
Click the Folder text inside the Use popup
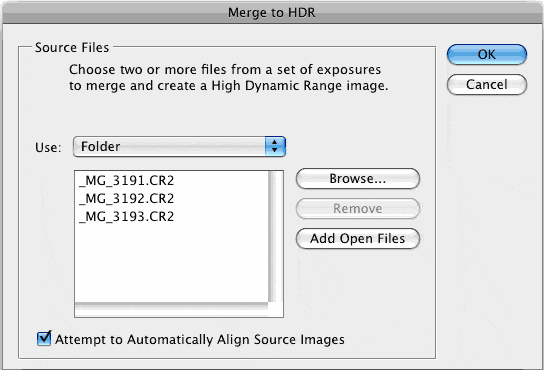[x=101, y=146]
